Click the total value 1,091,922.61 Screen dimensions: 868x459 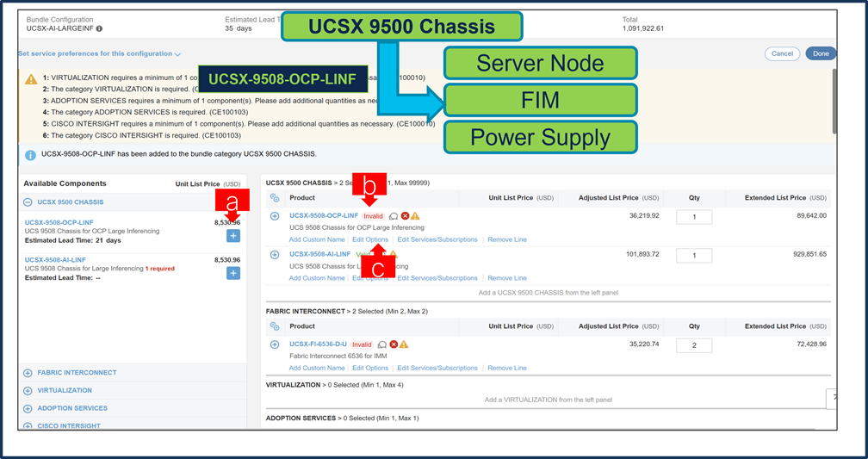click(x=642, y=28)
